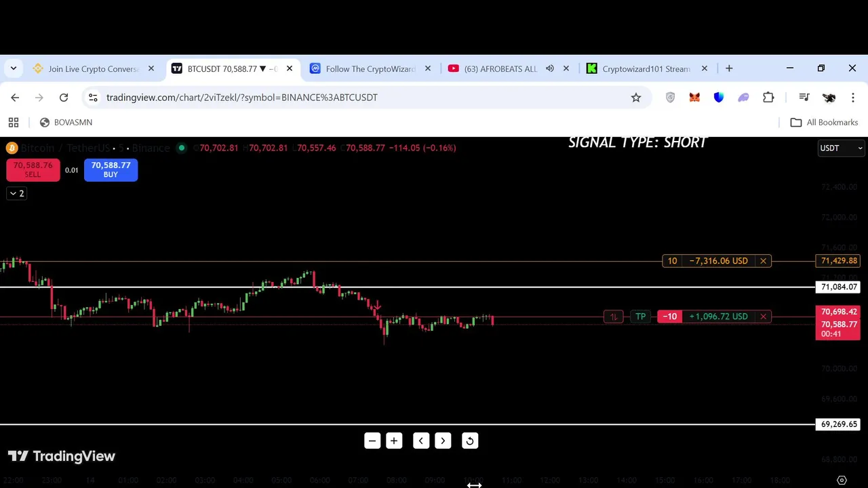This screenshot has height=488, width=868.
Task: Add take profit with the TP button
Action: [640, 317]
